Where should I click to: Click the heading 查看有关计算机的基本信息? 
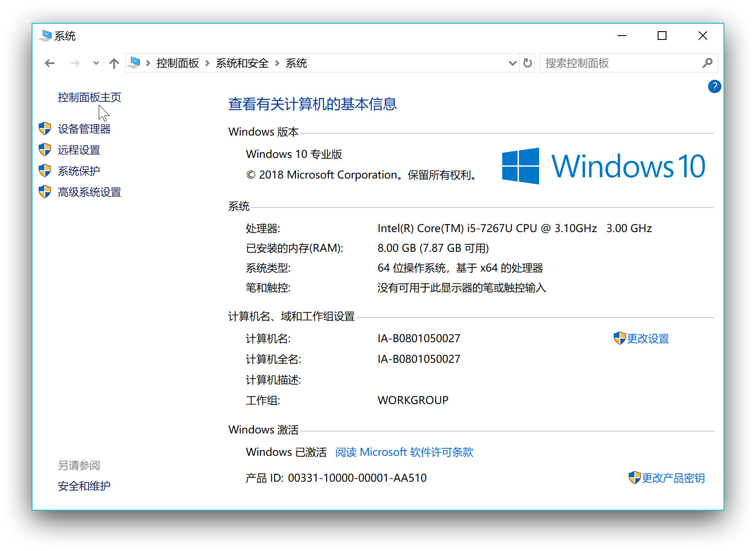[x=313, y=104]
